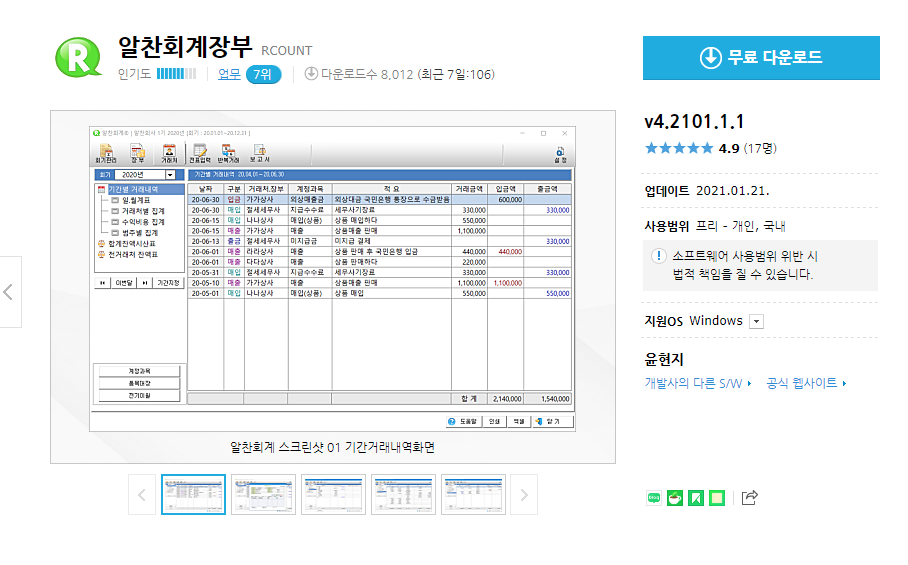Click the 도움말 help button in preview
The image size is (908, 565).
(463, 421)
